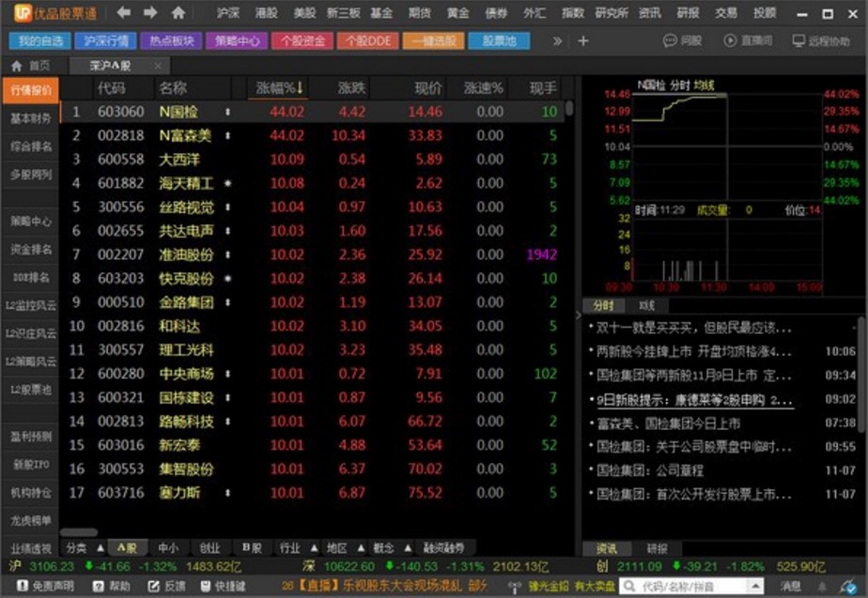Click the UP 优品股票通 logo
The height and width of the screenshot is (598, 868).
tap(54, 13)
